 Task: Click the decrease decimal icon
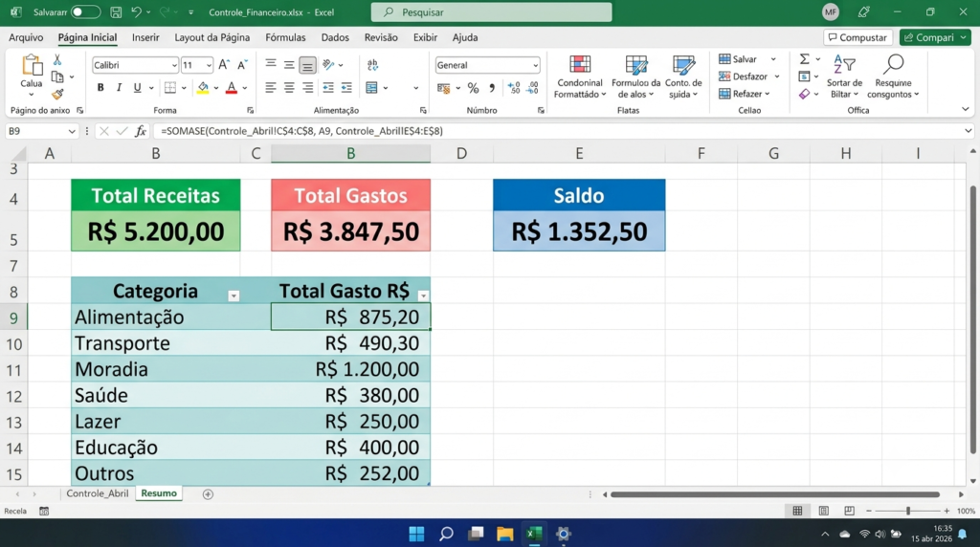[532, 88]
